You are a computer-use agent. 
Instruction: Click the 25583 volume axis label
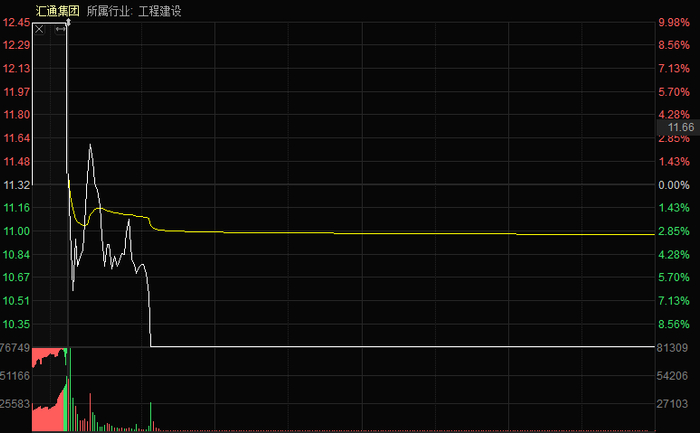coord(15,404)
